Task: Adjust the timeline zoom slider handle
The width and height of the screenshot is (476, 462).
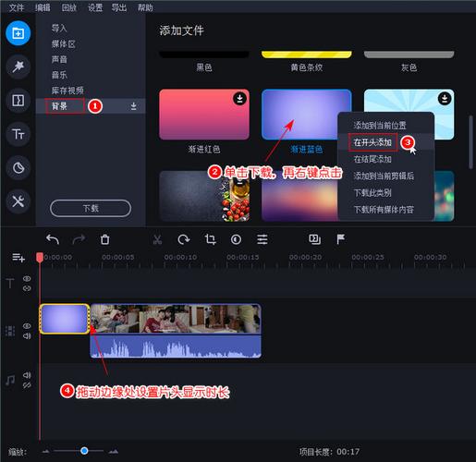Action: click(84, 451)
